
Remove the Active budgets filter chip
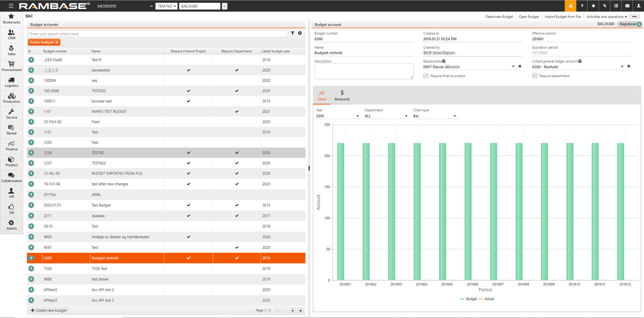(57, 42)
